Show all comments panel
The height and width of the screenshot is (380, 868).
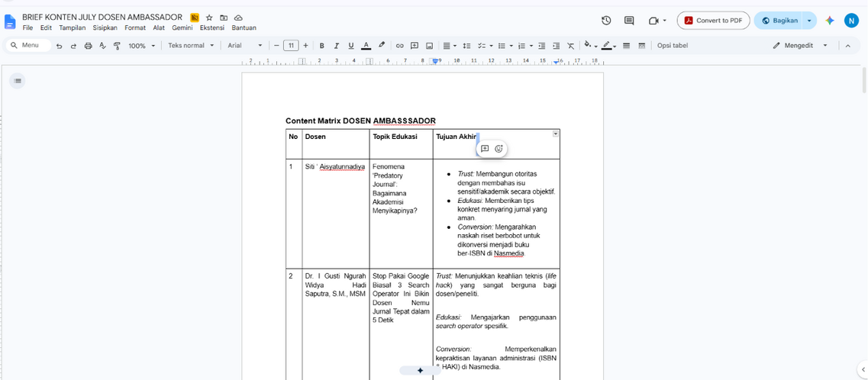[629, 21]
